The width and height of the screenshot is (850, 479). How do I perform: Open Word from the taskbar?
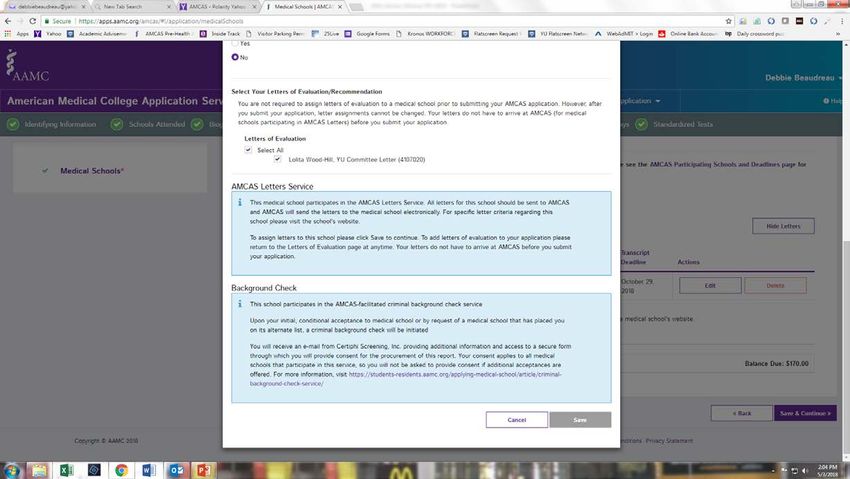point(149,470)
